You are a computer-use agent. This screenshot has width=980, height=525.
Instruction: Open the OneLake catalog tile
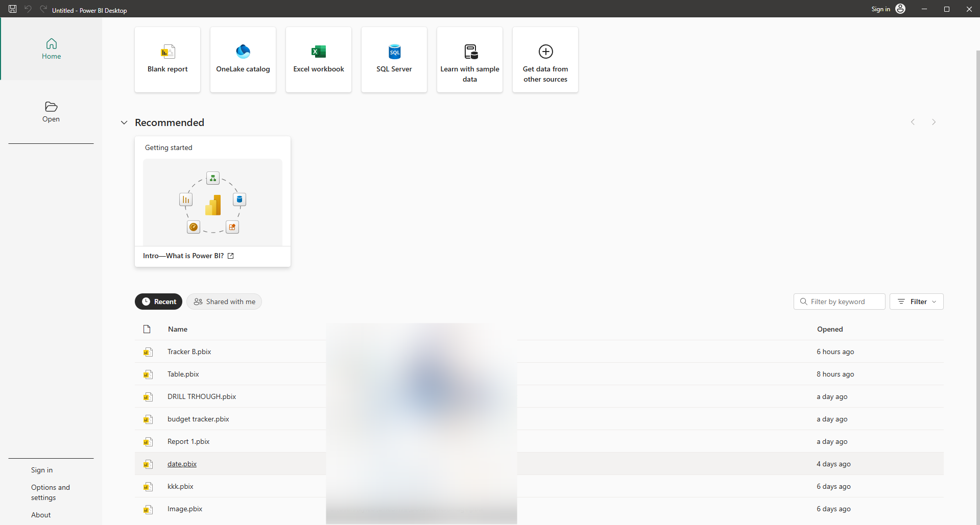point(243,60)
